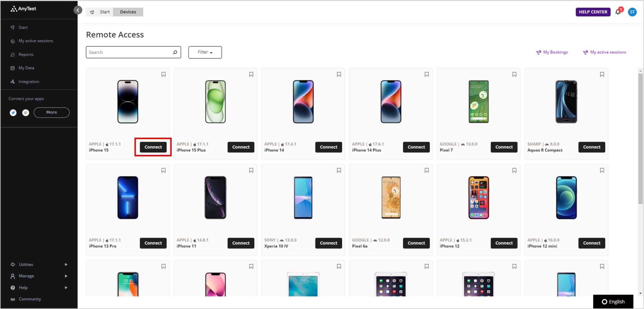
Task: Collapse the sidebar with the arrow button
Action: click(x=78, y=10)
